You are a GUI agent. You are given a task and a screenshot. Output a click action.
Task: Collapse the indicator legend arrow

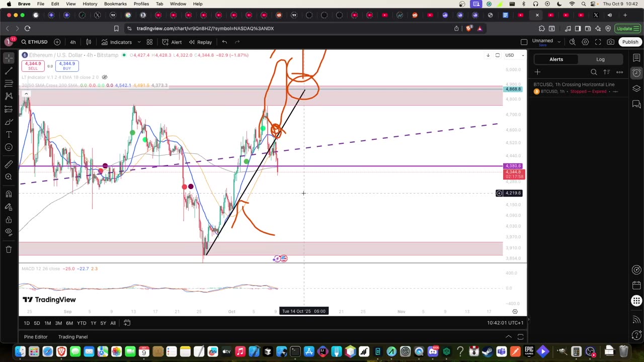point(26,94)
